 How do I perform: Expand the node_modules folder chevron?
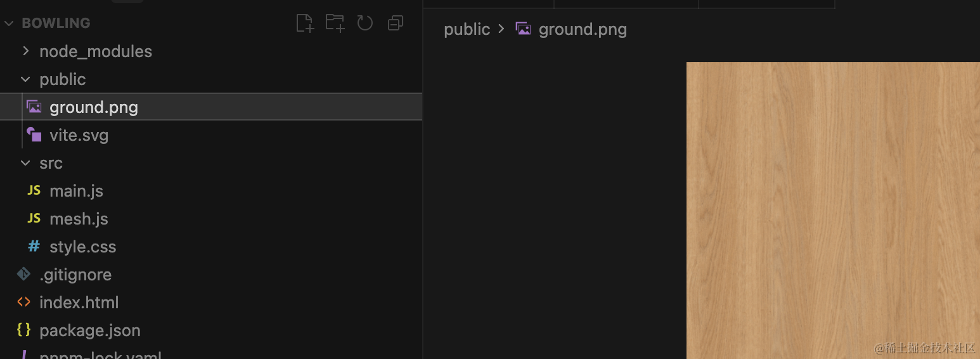point(25,51)
